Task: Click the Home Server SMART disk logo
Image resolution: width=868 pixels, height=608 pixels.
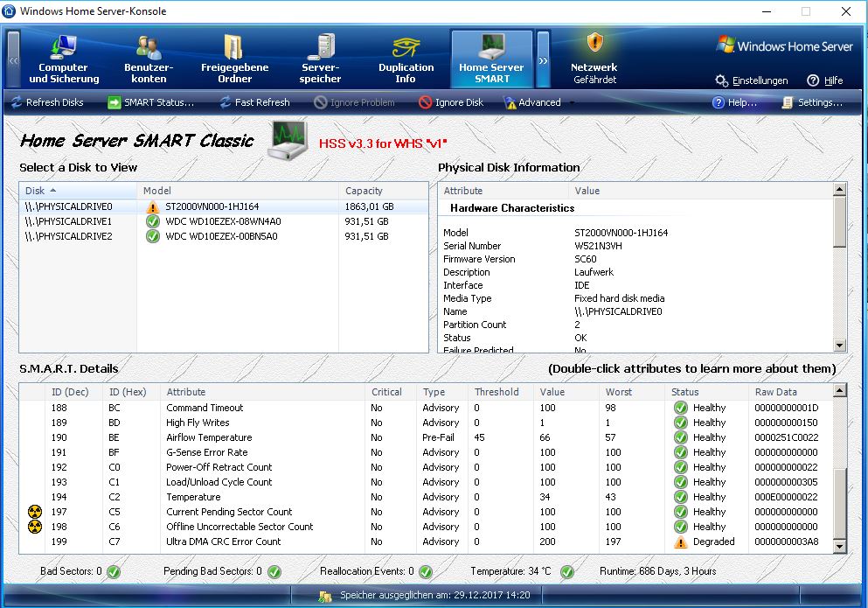Action: tap(288, 140)
